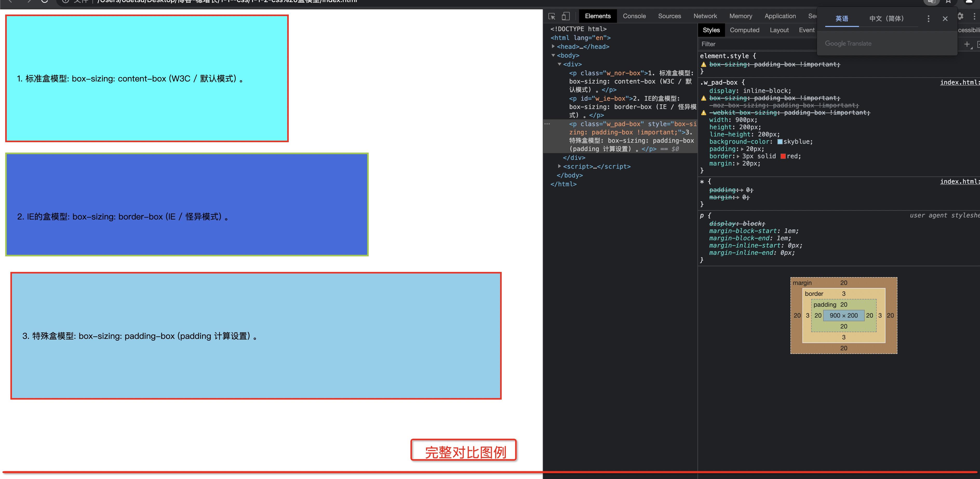
Task: Select the p id w_ie-box DOM node
Action: [x=632, y=107]
